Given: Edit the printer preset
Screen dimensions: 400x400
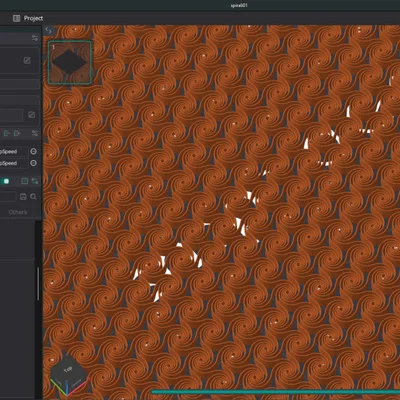Looking at the screenshot, I should 27,60.
